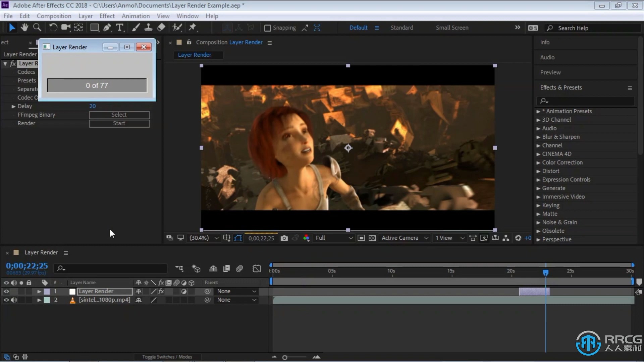This screenshot has height=362, width=644.
Task: Select the Horizontal Type tool
Action: click(x=120, y=27)
